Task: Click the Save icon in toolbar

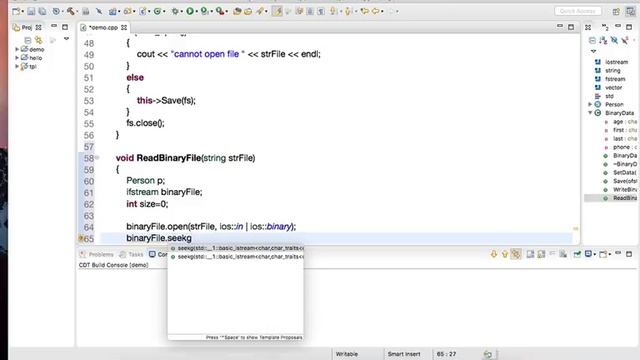Action: point(31,11)
